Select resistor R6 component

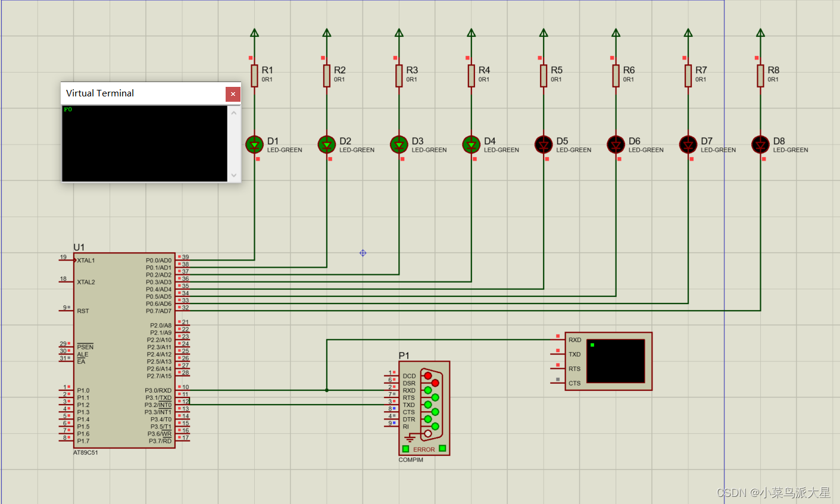click(616, 76)
